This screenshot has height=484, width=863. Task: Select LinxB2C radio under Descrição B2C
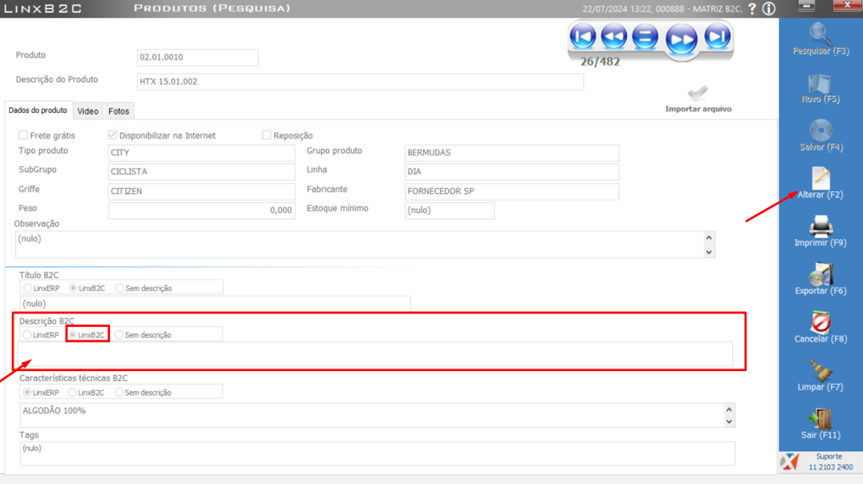[x=72, y=335]
